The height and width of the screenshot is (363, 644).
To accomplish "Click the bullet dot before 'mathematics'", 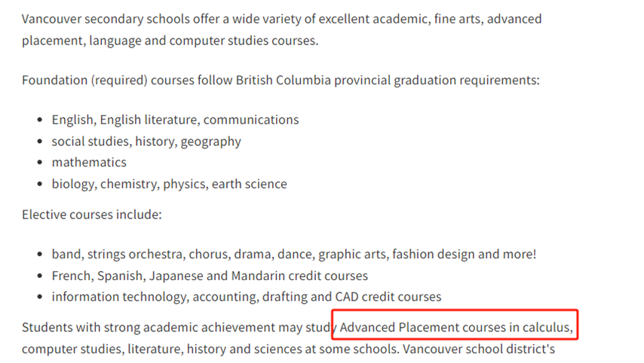I will pyautogui.click(x=40, y=163).
